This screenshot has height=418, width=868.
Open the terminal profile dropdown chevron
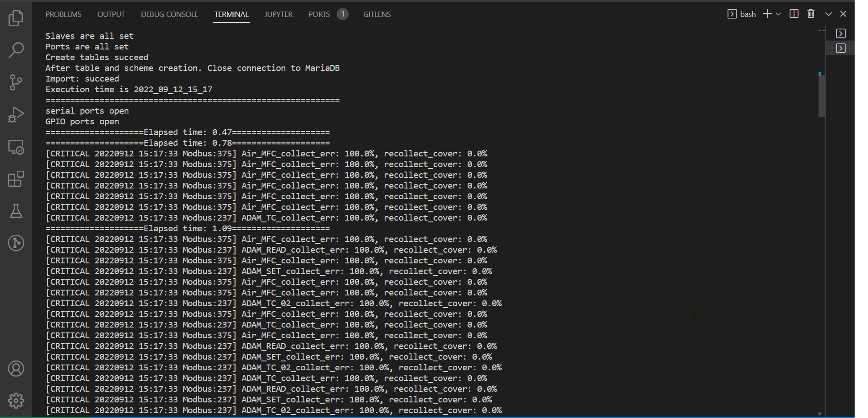coord(779,14)
